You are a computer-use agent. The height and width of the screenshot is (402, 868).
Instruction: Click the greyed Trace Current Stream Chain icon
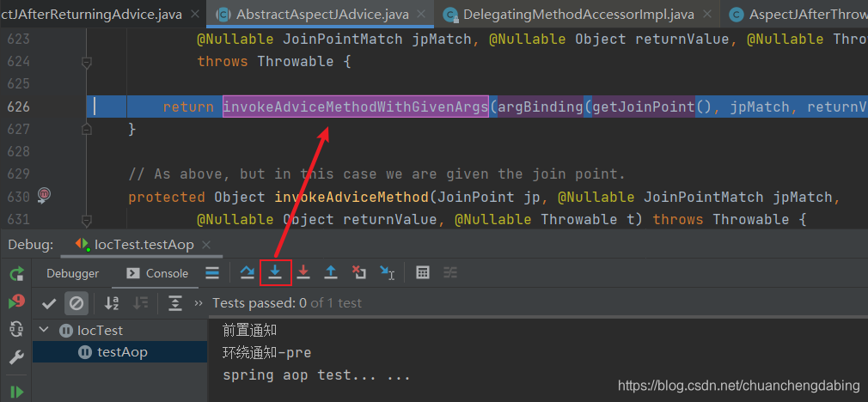click(x=450, y=272)
